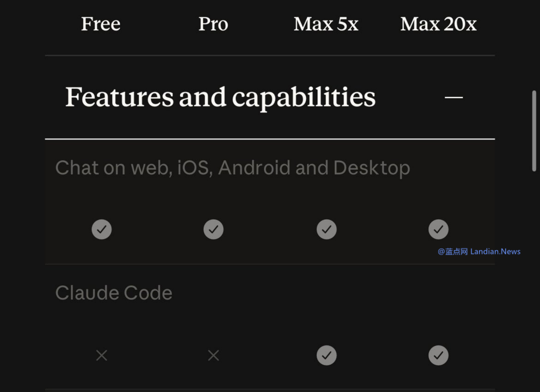This screenshot has height=392, width=540.
Task: Select the Max 20x column header
Action: [x=438, y=24]
